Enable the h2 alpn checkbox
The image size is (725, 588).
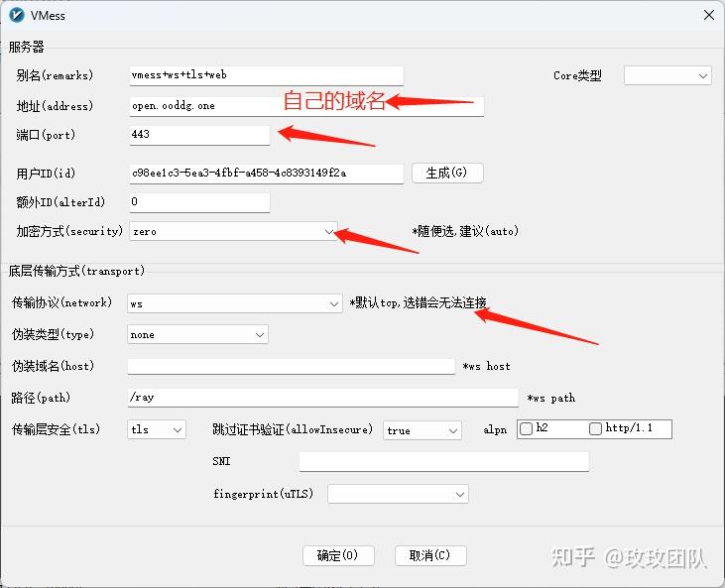click(527, 429)
